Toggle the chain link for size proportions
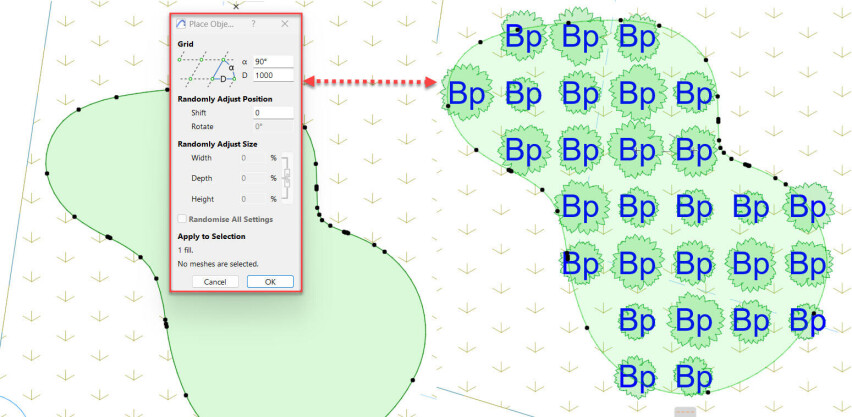Screen dimensions: 852x417 pos(287,178)
